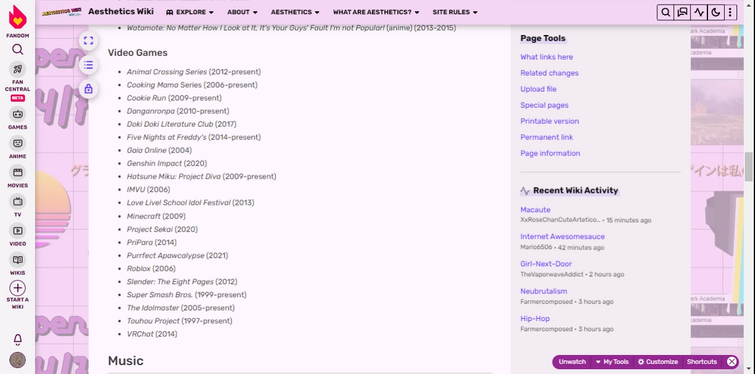
Task: Open Neubrutalism activity link
Action: coord(544,291)
